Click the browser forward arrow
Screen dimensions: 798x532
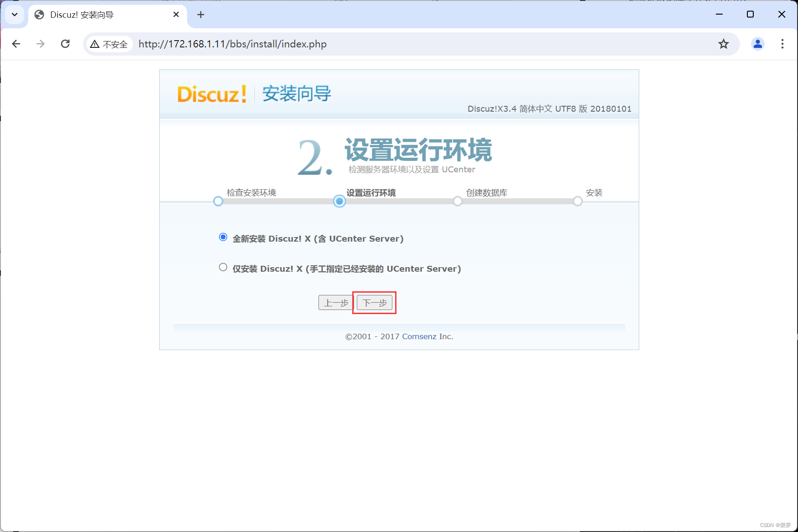41,44
